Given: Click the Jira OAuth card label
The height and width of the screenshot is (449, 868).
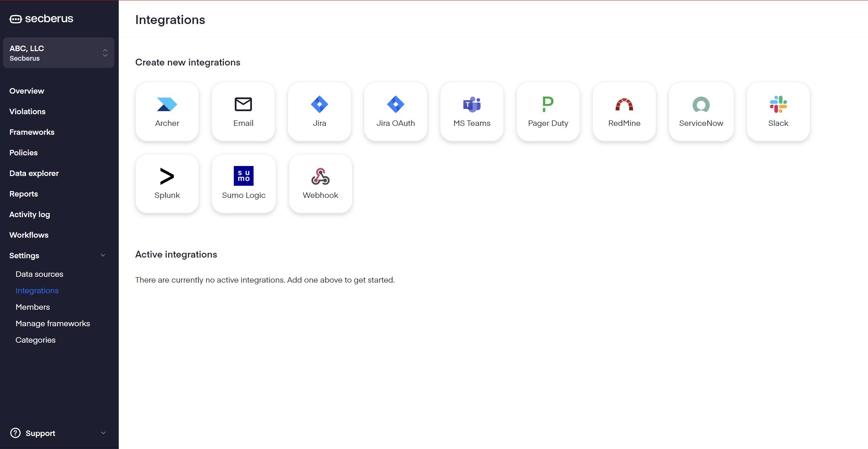Looking at the screenshot, I should point(396,123).
